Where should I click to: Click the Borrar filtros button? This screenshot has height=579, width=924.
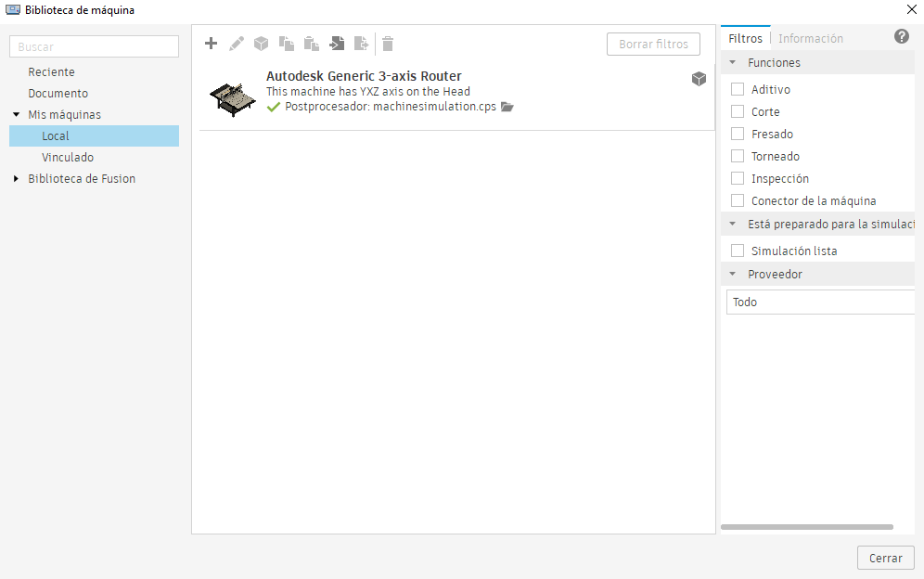653,45
